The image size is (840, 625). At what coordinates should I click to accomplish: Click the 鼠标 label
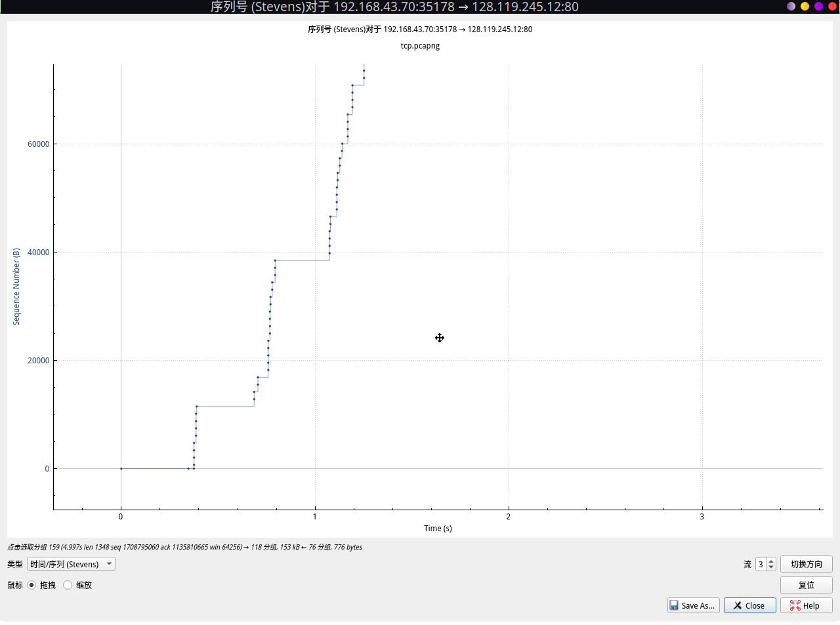click(15, 585)
